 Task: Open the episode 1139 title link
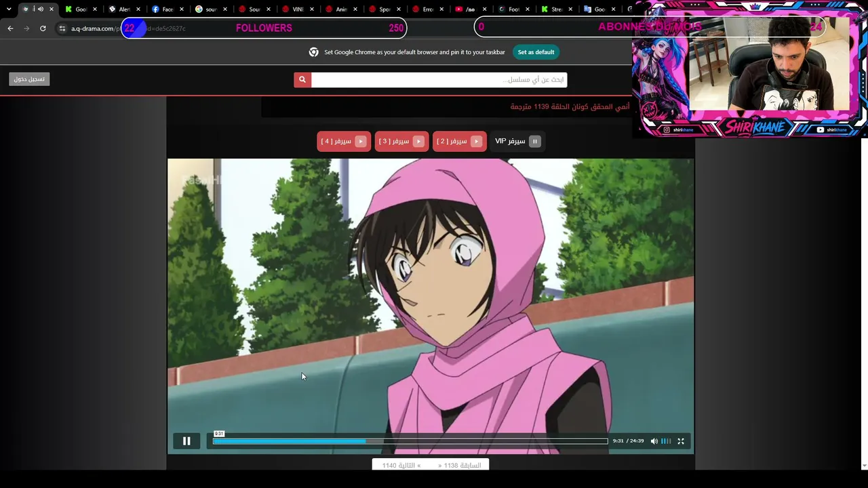(570, 106)
